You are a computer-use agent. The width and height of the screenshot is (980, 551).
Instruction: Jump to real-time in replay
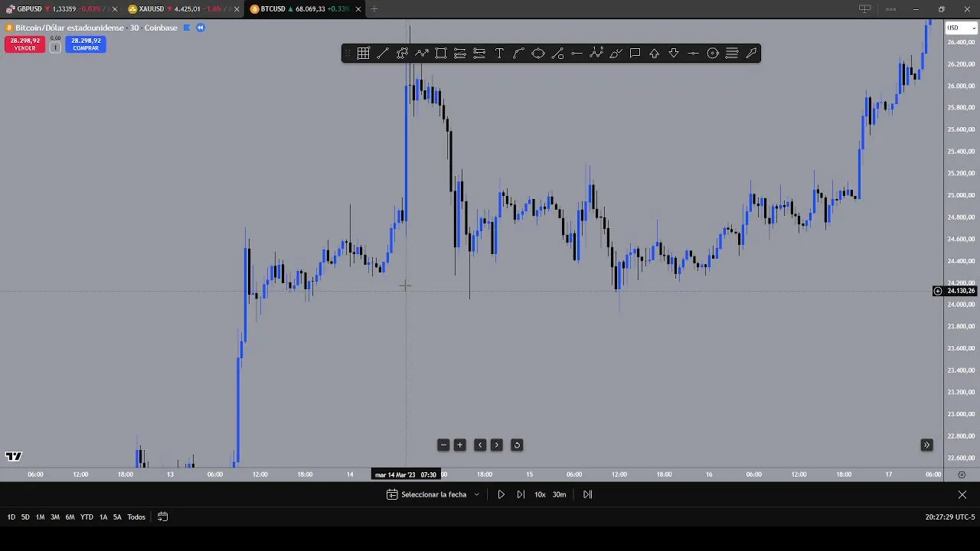[587, 494]
